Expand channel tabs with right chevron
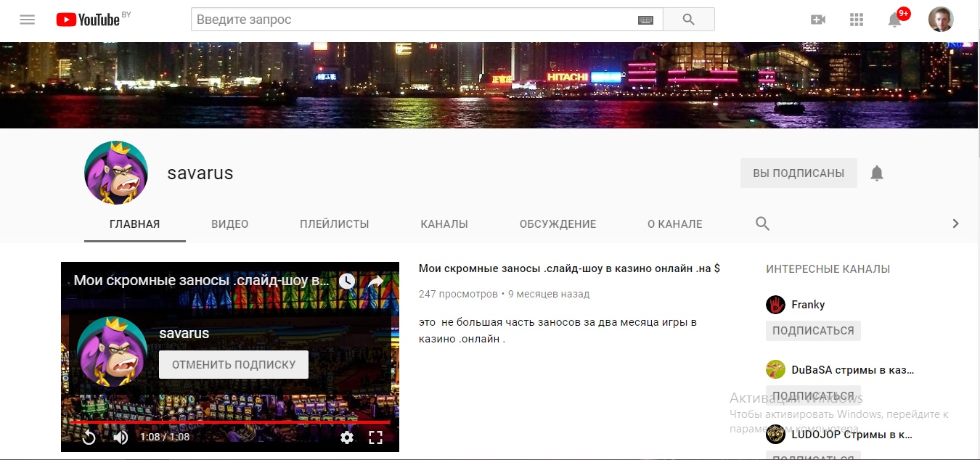The width and height of the screenshot is (980, 460). coord(955,223)
